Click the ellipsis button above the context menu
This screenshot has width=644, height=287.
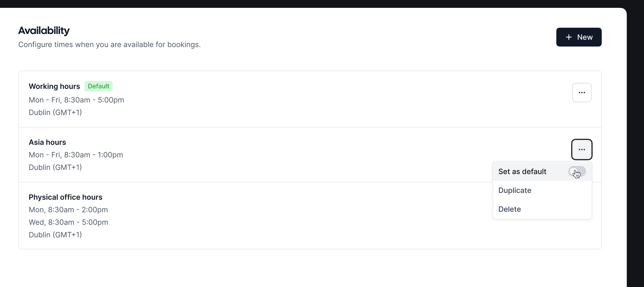tap(582, 150)
